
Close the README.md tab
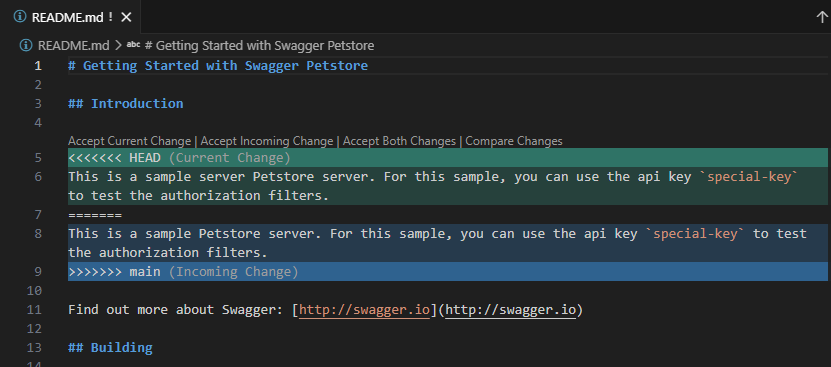click(126, 18)
